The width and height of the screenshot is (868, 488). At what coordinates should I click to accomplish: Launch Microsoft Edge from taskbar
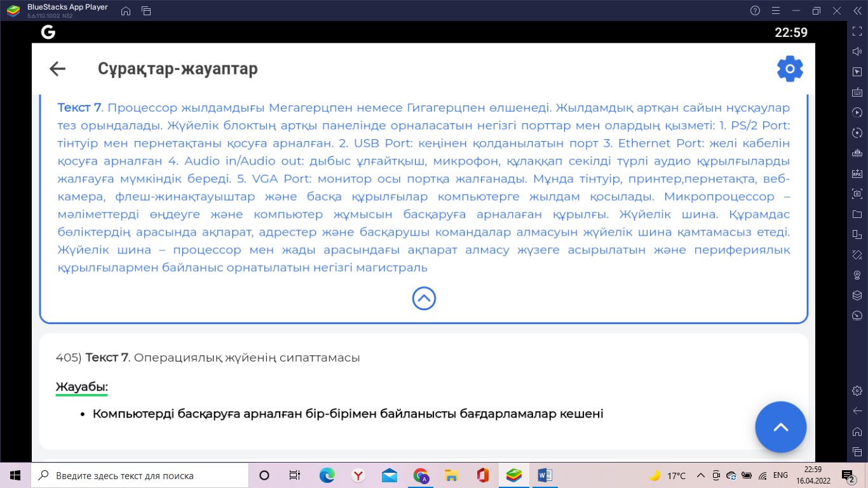click(x=327, y=475)
